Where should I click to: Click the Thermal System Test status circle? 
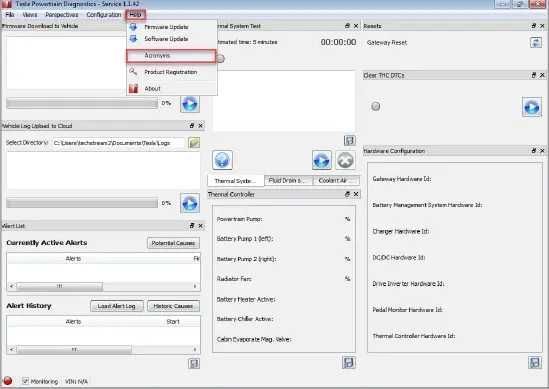pos(220,58)
